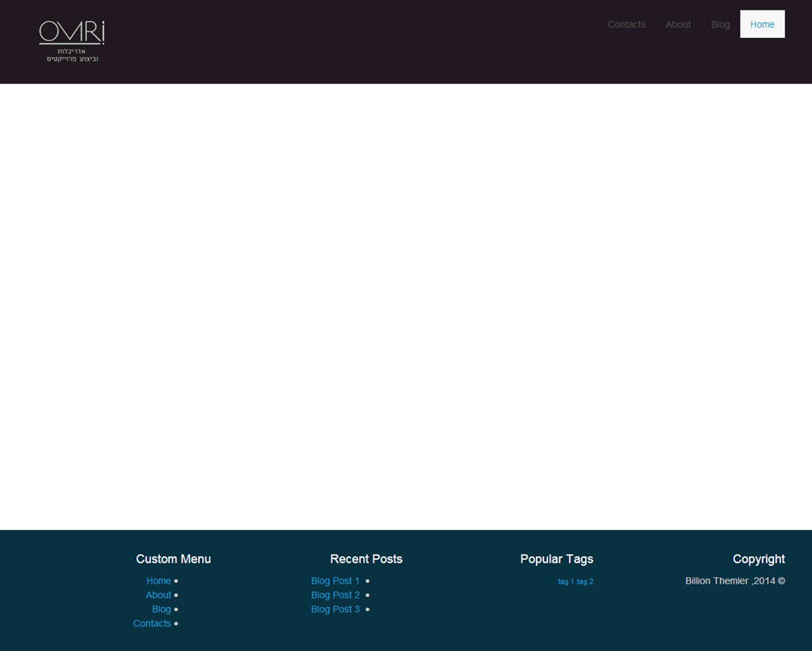Image resolution: width=812 pixels, height=651 pixels.
Task: Open About in the top navigation
Action: 678,24
